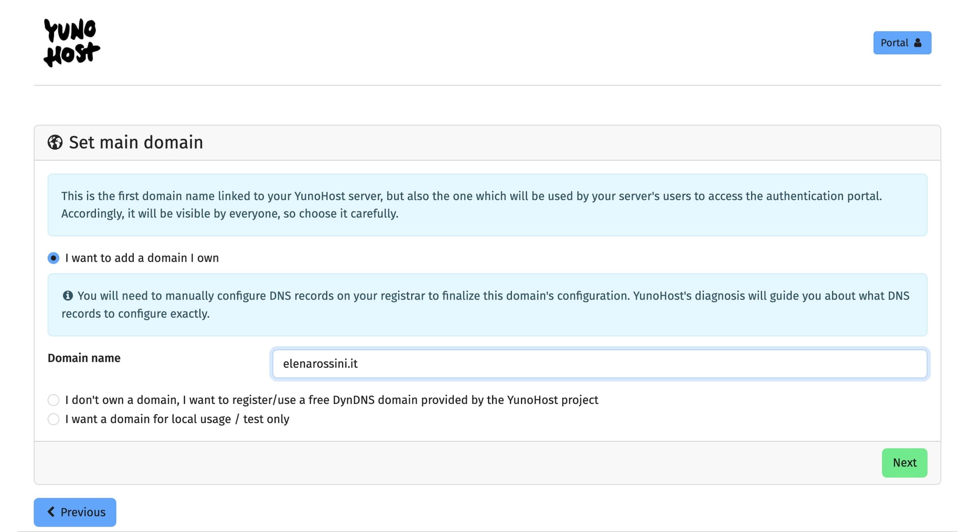980x532 pixels.
Task: Go back using the Previous button
Action: point(74,512)
